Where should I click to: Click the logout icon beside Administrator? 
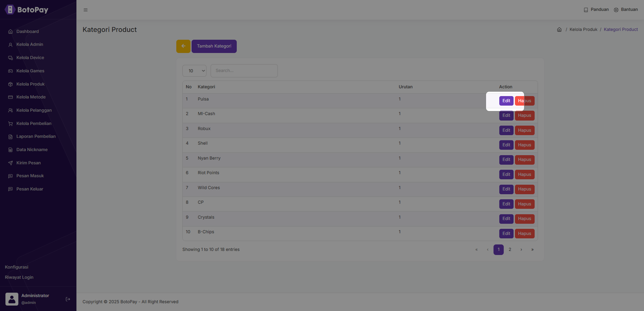(x=68, y=299)
